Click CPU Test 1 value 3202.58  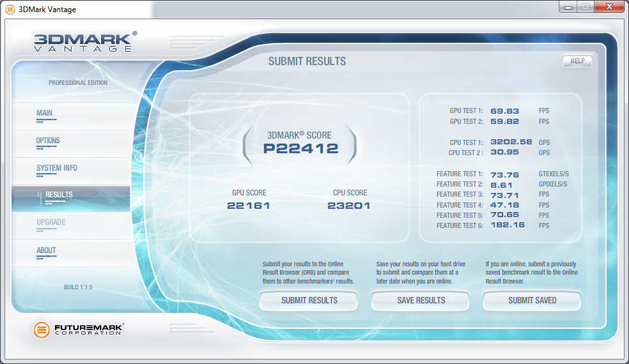pyautogui.click(x=511, y=142)
